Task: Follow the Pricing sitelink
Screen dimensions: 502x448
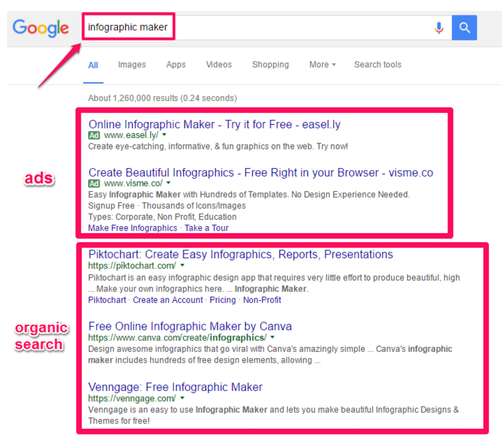Action: 223,300
